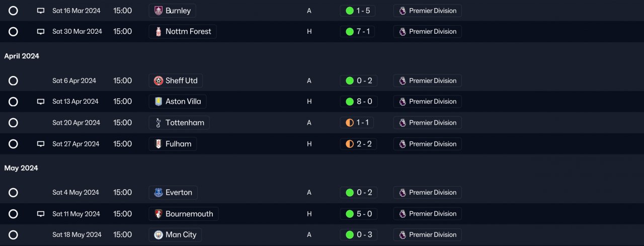The width and height of the screenshot is (644, 246).
Task: Click the May 2024 section header
Action: pyautogui.click(x=21, y=168)
